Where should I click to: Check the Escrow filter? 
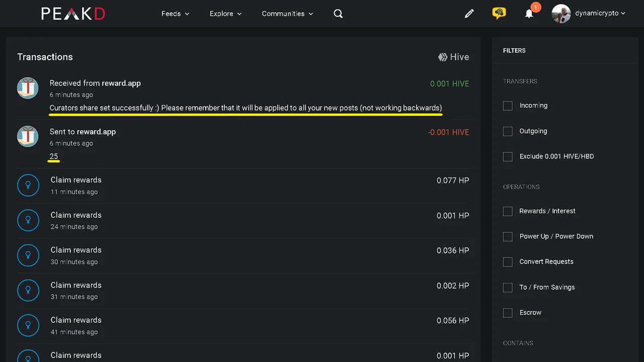click(x=508, y=313)
